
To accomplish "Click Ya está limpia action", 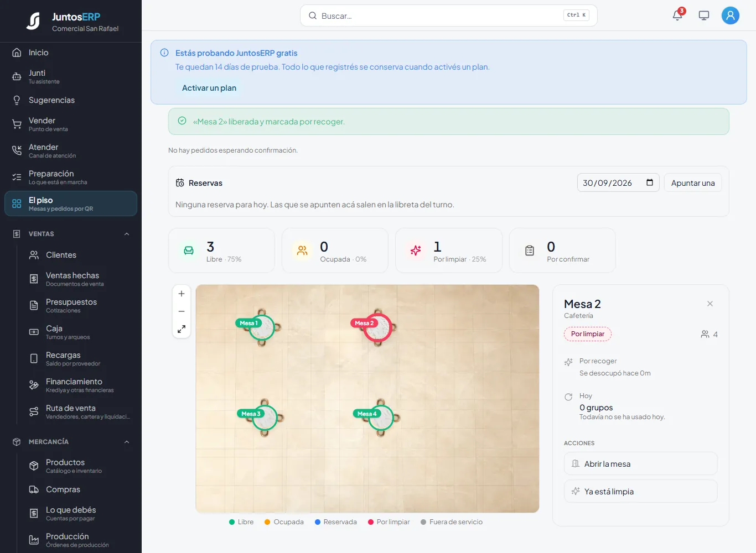I will (641, 491).
